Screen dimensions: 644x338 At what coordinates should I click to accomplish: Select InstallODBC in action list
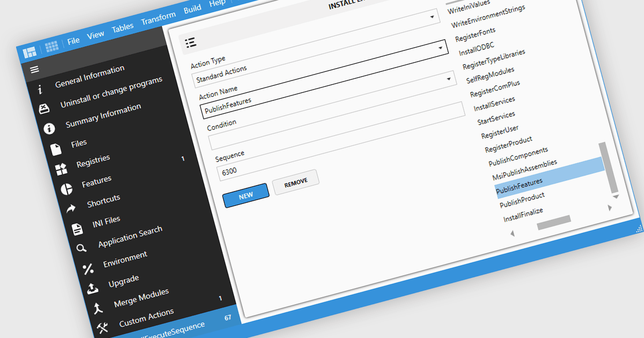[477, 49]
